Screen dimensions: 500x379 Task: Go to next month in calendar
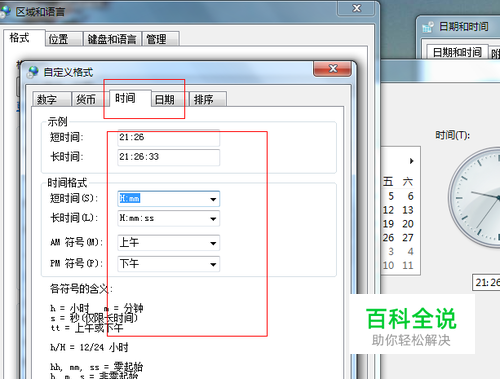(412, 161)
